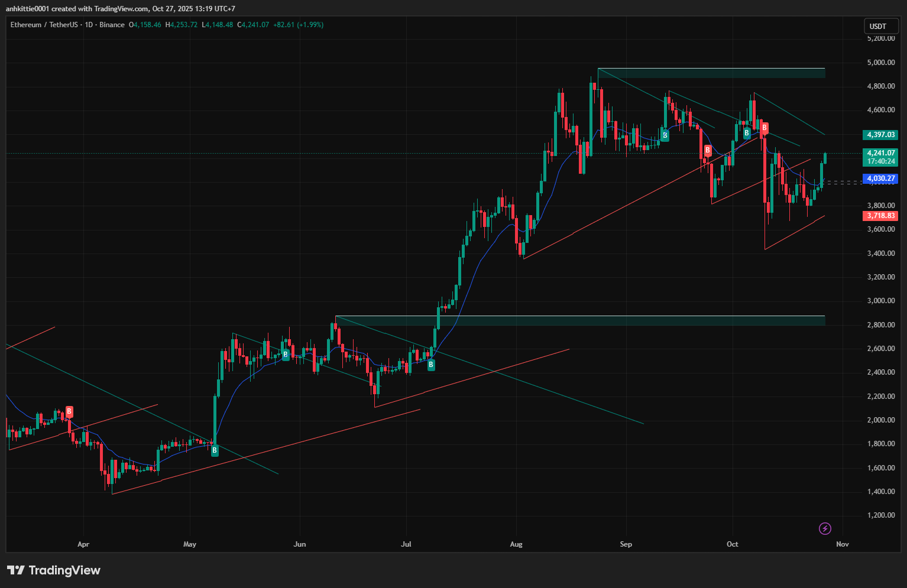Click the green B marker just before June
Screen dimensions: 907x588
click(286, 355)
